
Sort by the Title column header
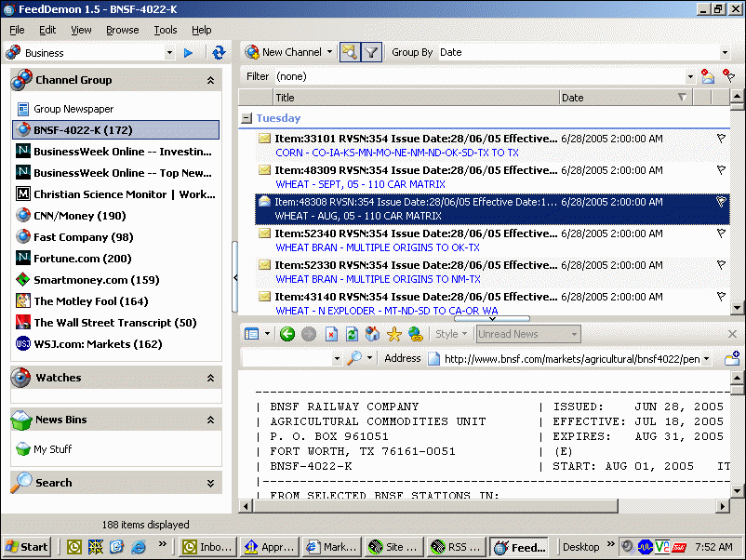point(416,98)
